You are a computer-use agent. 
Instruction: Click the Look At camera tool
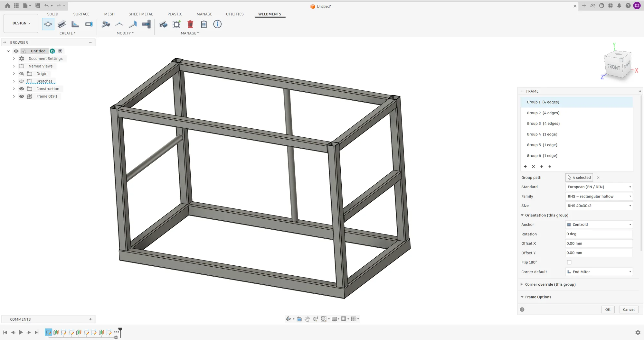[299, 319]
